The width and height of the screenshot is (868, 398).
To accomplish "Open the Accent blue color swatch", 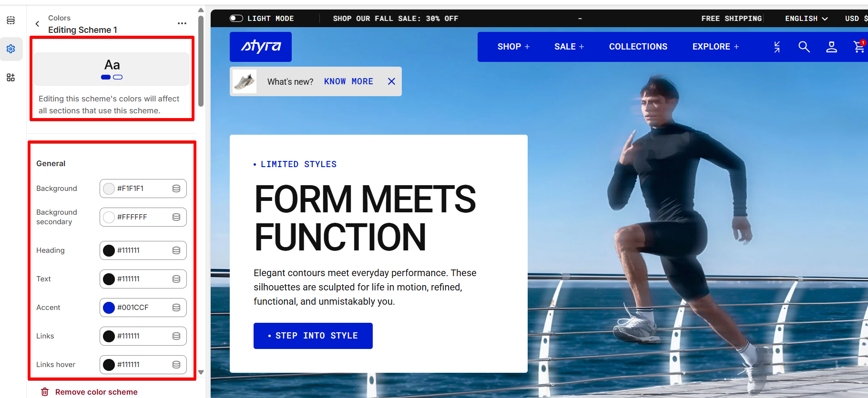I will [x=109, y=308].
